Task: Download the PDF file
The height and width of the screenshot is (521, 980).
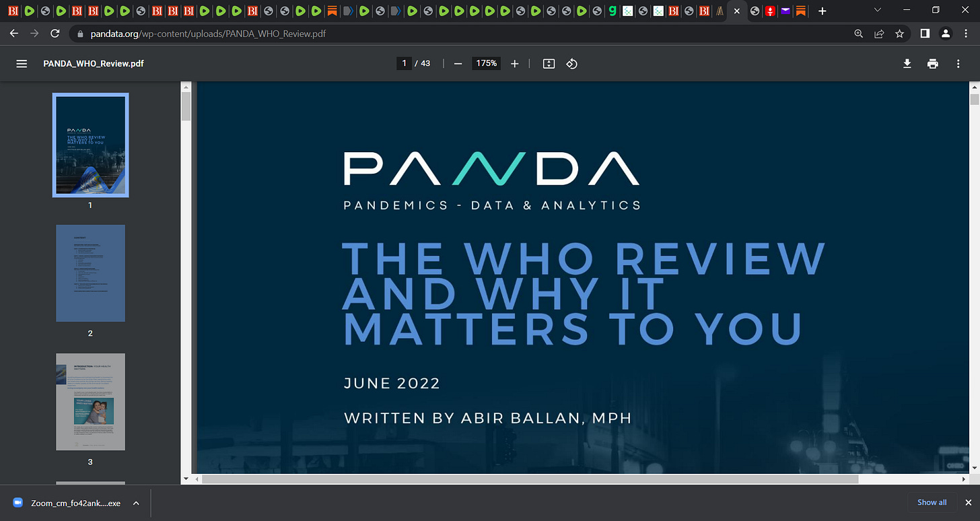Action: [907, 63]
